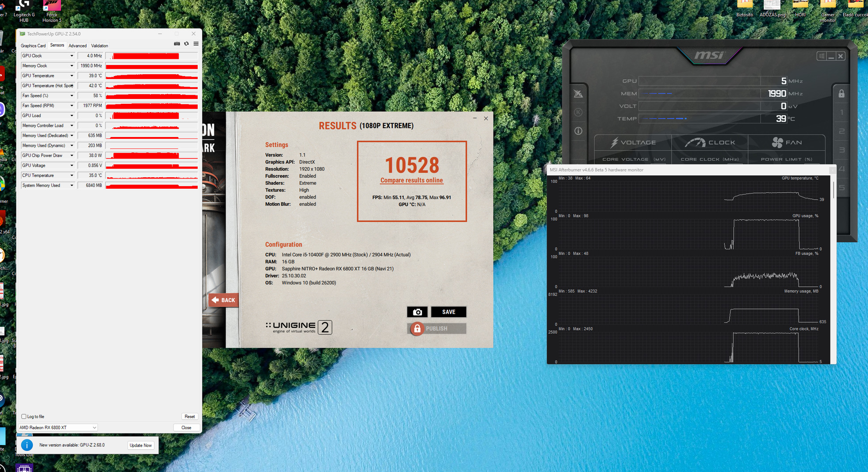Switch to the Advanced tab

click(77, 46)
